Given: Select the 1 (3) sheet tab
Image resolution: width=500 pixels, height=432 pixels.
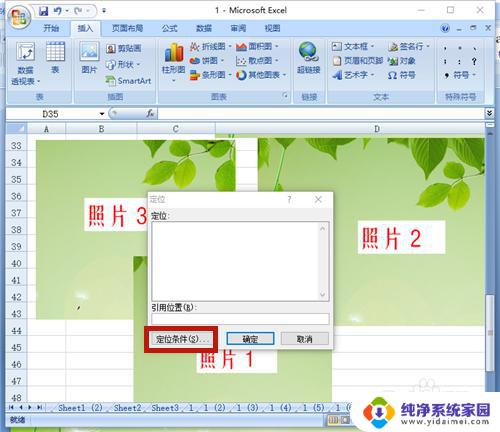Looking at the screenshot, I should click(x=247, y=408).
